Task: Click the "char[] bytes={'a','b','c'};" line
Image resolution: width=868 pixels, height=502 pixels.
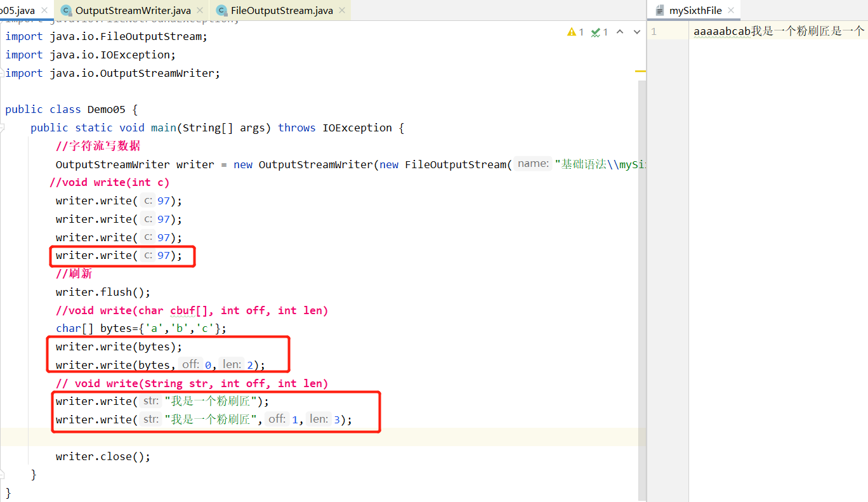Action: [141, 328]
